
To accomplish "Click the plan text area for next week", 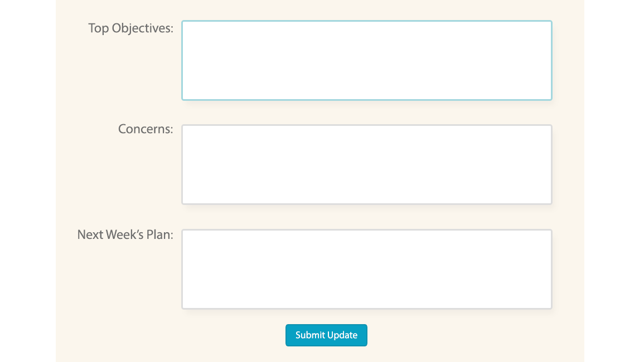I will coord(366,269).
